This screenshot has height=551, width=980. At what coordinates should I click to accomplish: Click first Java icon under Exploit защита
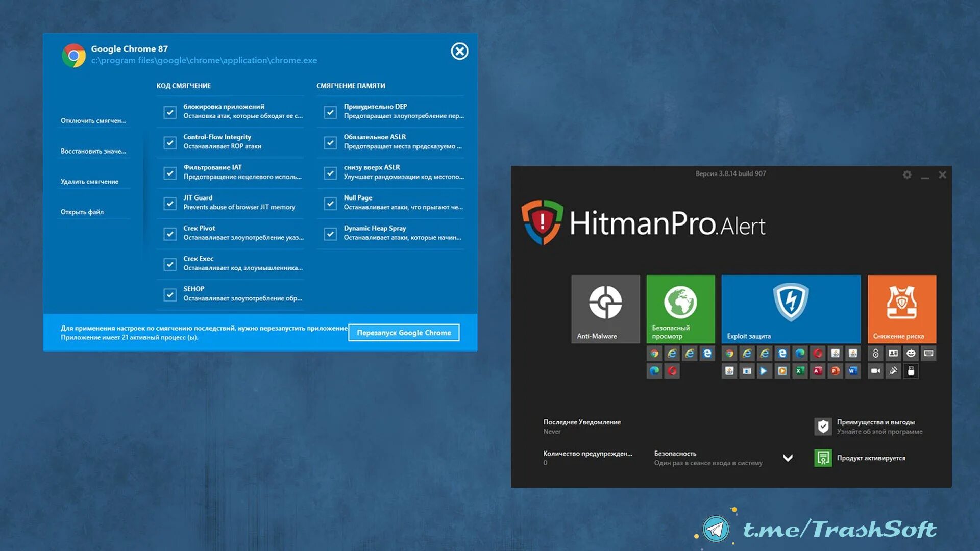click(x=835, y=353)
